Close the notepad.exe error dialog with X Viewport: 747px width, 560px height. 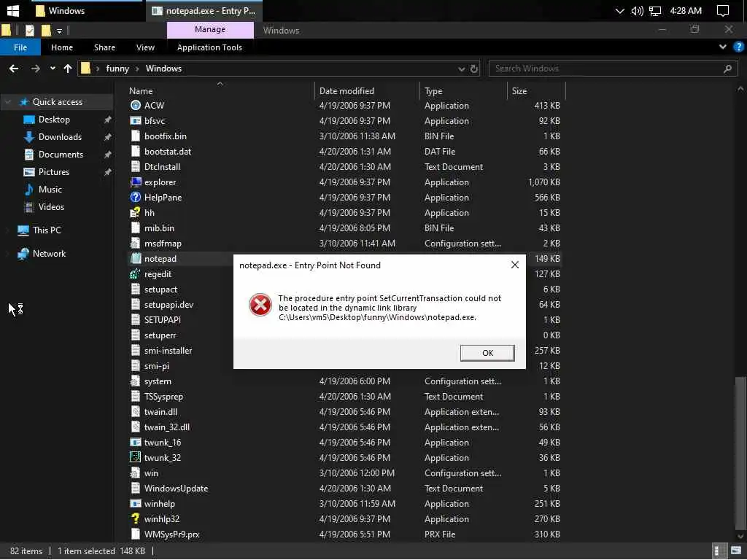pos(514,265)
